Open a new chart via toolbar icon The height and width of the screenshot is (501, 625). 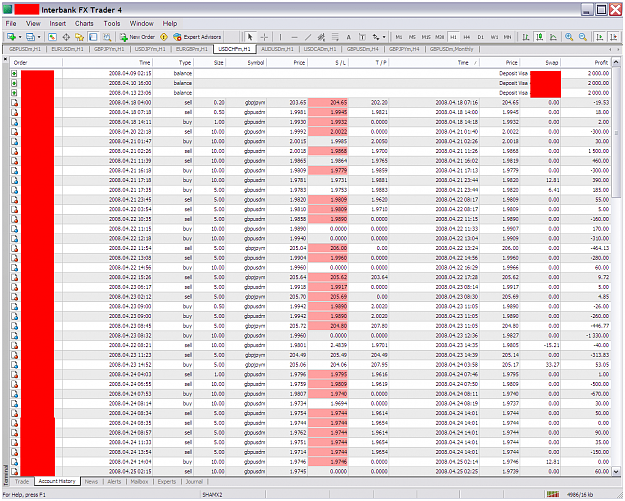[11, 37]
